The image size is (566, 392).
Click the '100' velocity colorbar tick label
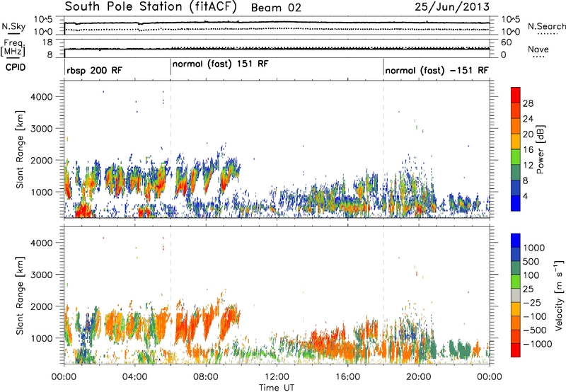531,275
